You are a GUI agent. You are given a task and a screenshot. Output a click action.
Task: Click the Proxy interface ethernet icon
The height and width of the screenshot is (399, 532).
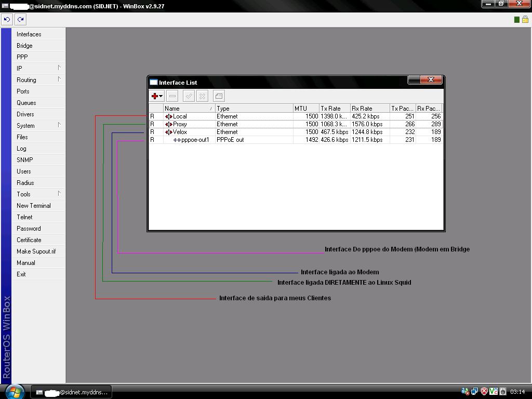coord(169,124)
